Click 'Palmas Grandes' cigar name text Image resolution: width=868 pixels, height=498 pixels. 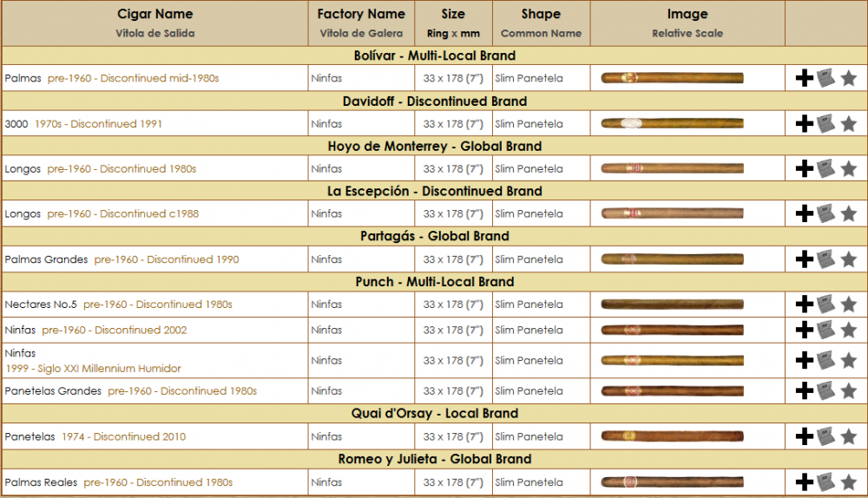click(x=46, y=259)
